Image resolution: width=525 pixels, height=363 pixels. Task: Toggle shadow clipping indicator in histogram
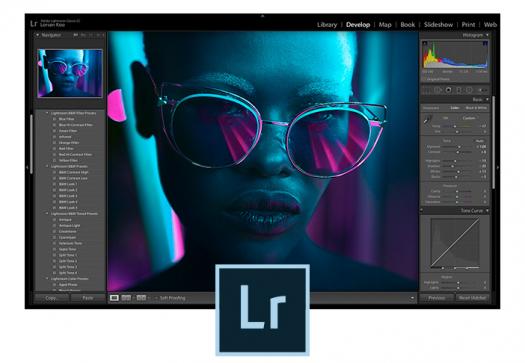[x=425, y=43]
